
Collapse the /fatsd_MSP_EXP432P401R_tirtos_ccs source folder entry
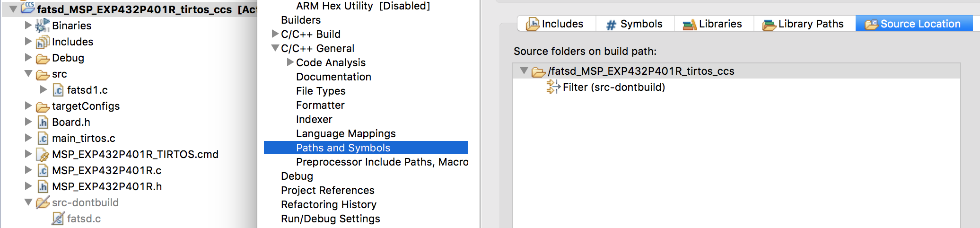[524, 71]
